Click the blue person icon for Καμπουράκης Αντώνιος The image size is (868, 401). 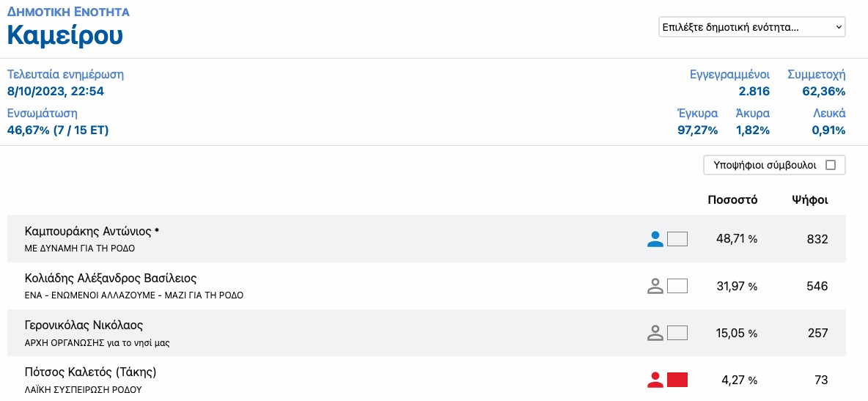pyautogui.click(x=655, y=239)
